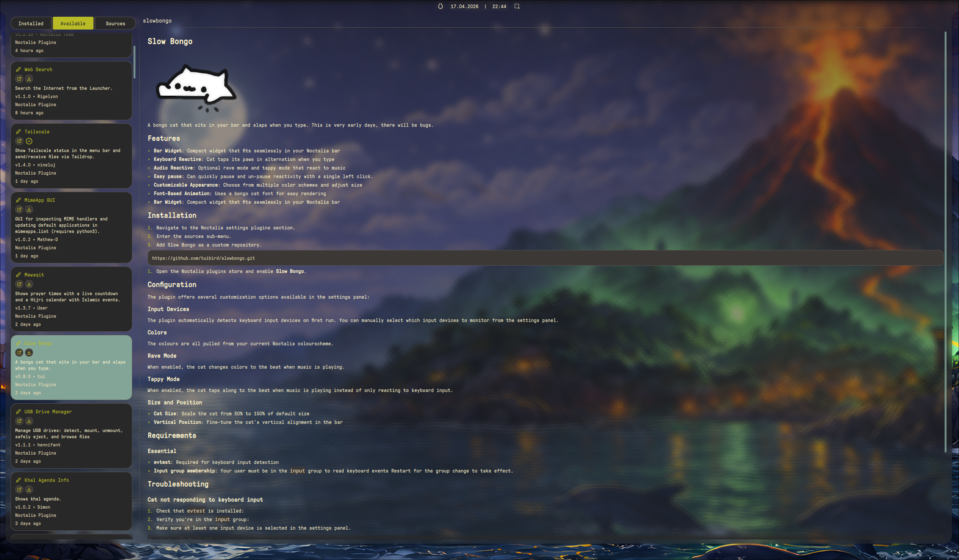The image size is (959, 560).
Task: Click the 'Size and Position' subheading
Action: click(x=175, y=402)
